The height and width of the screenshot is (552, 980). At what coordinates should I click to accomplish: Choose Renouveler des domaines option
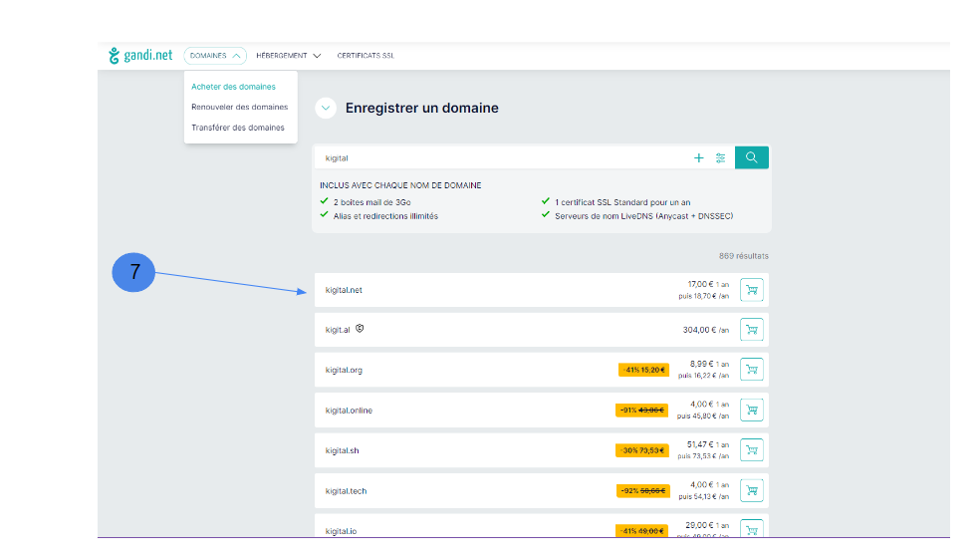point(239,107)
